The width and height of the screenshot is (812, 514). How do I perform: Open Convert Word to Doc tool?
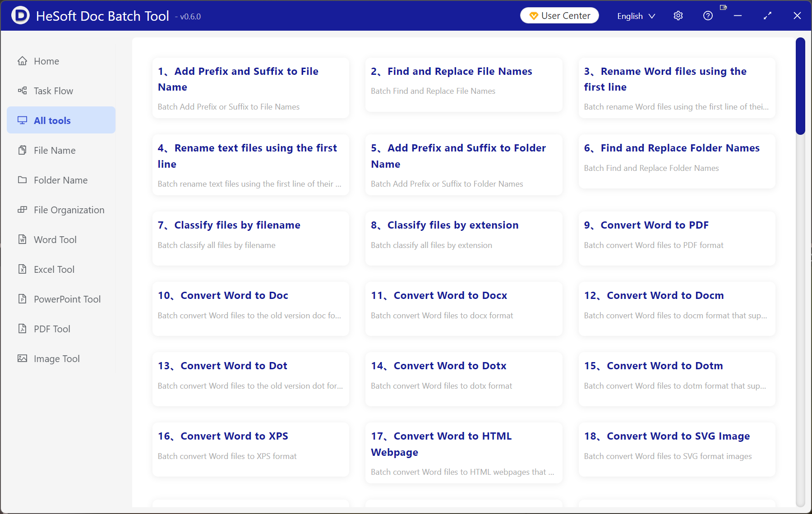(251, 309)
